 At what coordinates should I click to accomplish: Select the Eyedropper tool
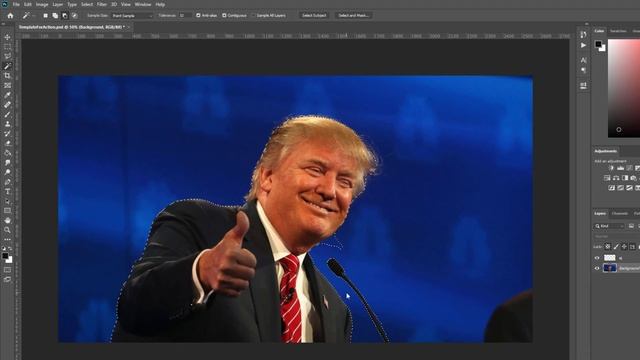(x=7, y=95)
